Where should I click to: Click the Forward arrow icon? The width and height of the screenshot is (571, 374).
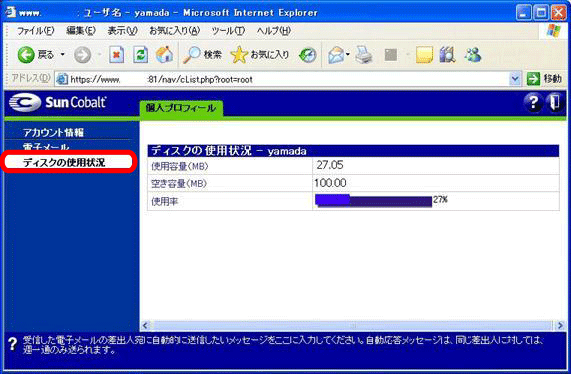[x=83, y=55]
